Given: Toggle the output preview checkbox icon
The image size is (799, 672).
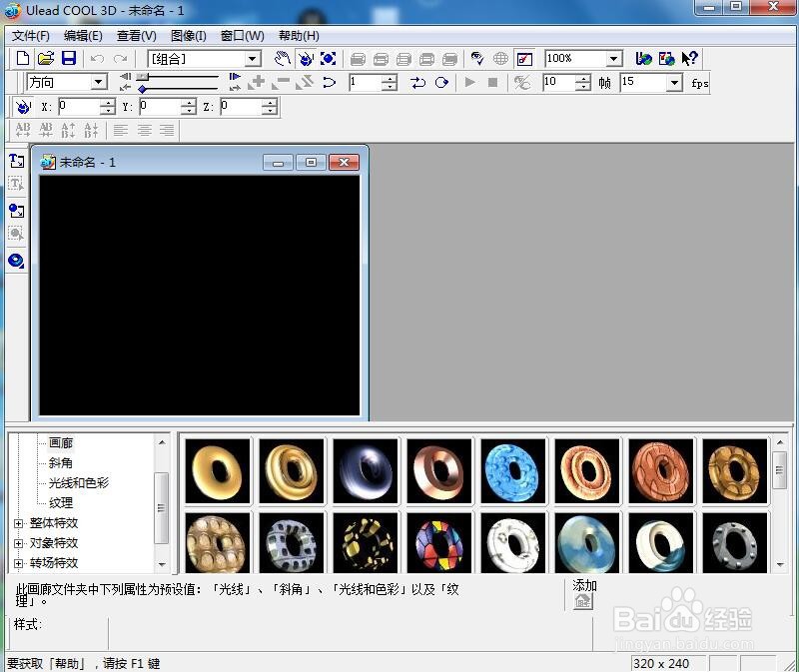Looking at the screenshot, I should point(524,59).
